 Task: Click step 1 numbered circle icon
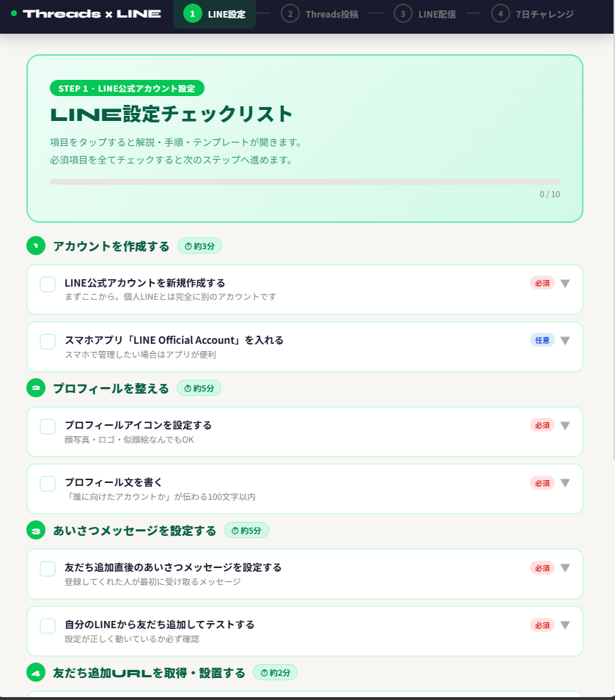(192, 13)
